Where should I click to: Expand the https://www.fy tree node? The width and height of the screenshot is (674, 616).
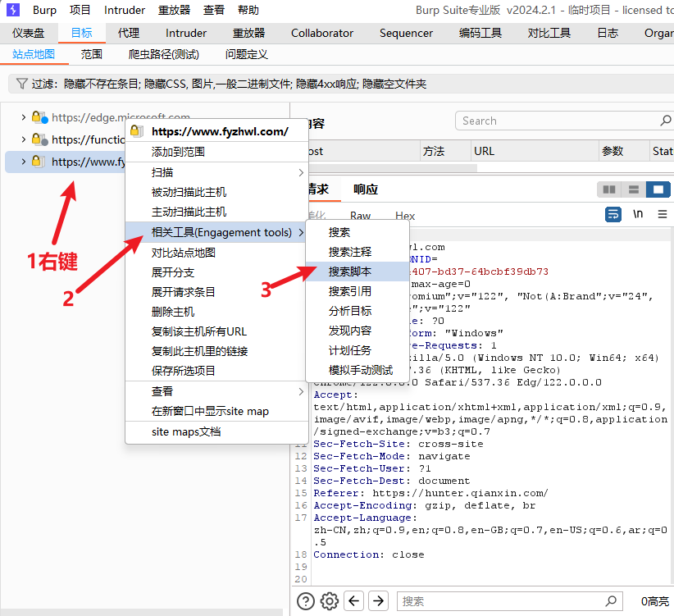[x=24, y=162]
